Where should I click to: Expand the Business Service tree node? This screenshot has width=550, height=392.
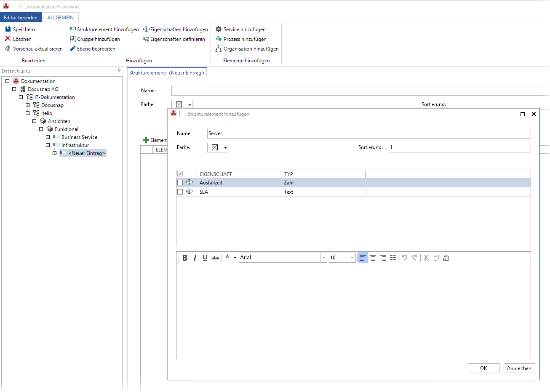(x=48, y=137)
